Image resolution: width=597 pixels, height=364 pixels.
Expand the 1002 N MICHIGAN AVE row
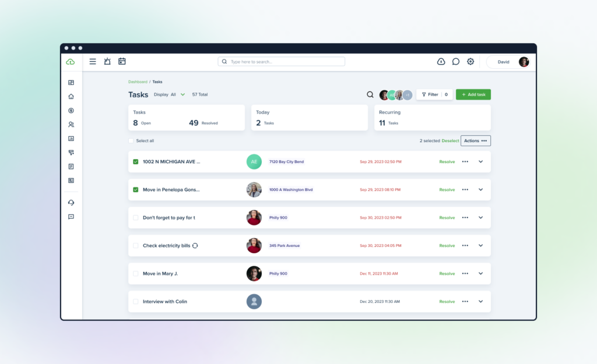481,162
